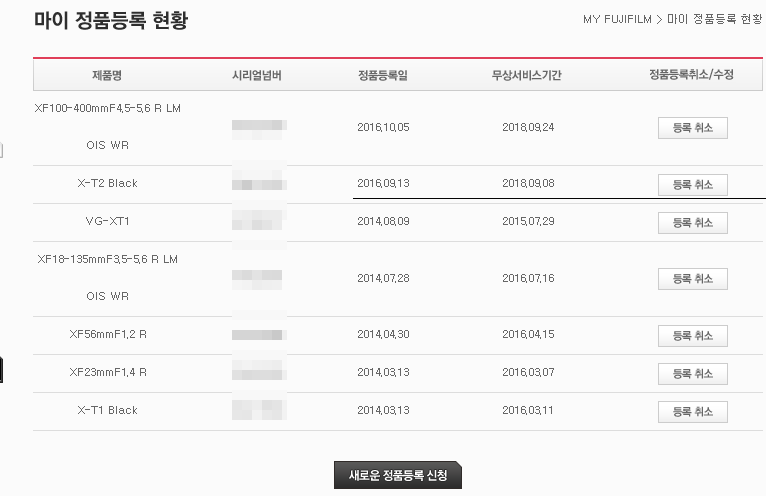Select the 무상서비스기간 column header
This screenshot has width=766, height=496.
[x=527, y=75]
